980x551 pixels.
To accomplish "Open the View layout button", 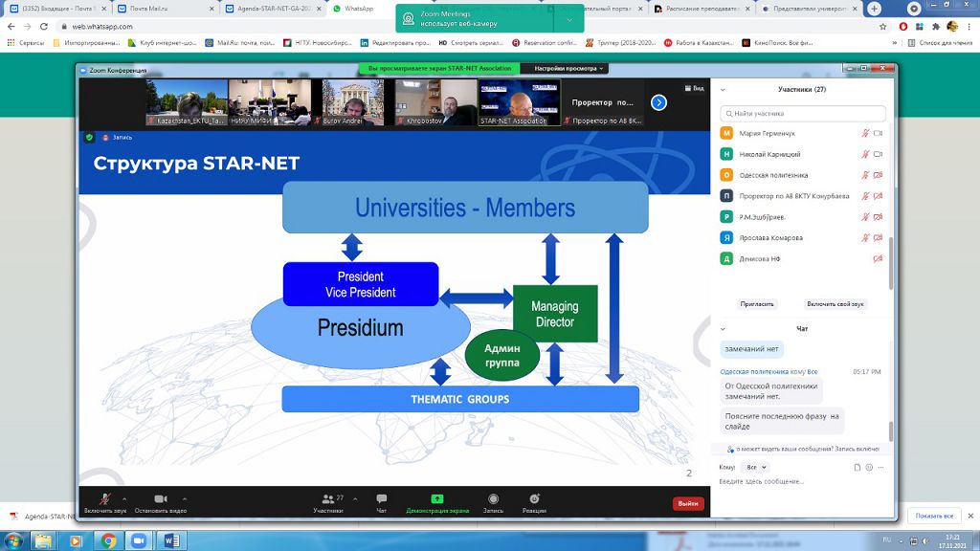I will (695, 88).
